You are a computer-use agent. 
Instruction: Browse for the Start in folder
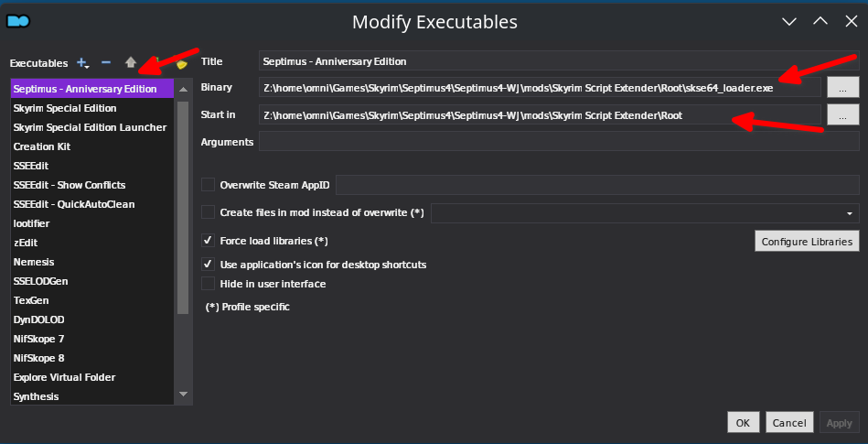coord(842,114)
